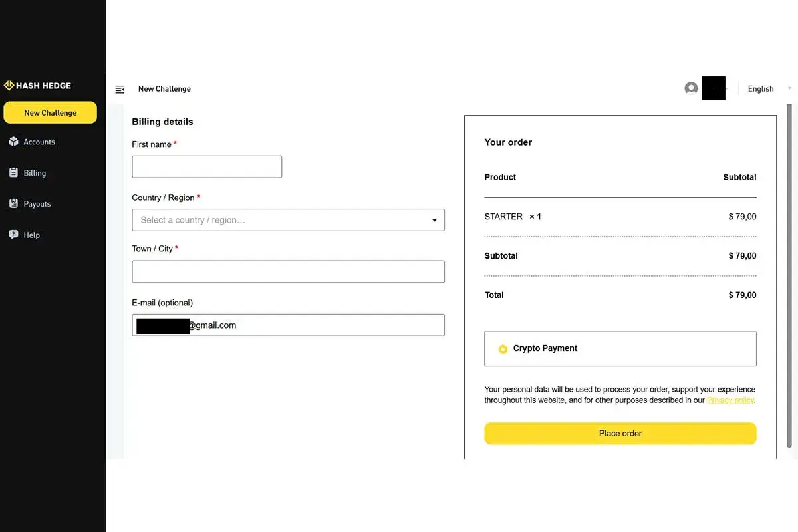Click the Help chat bubble icon

(x=15, y=235)
